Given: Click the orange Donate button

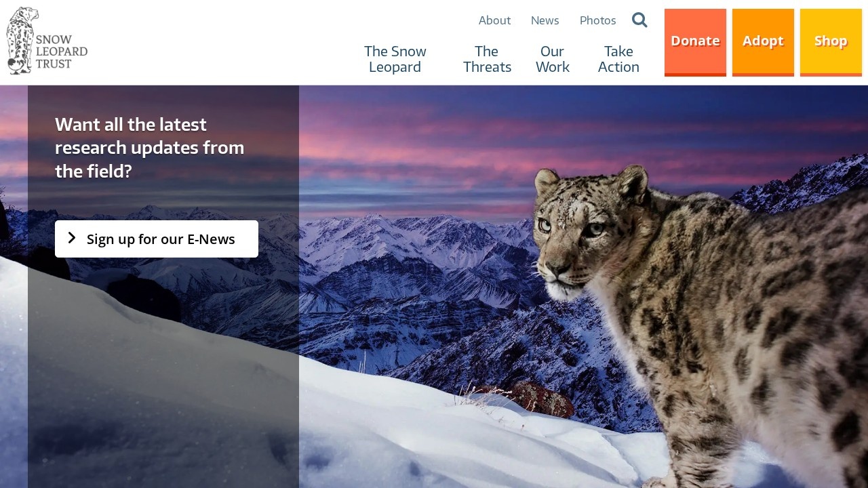Looking at the screenshot, I should tap(695, 42).
